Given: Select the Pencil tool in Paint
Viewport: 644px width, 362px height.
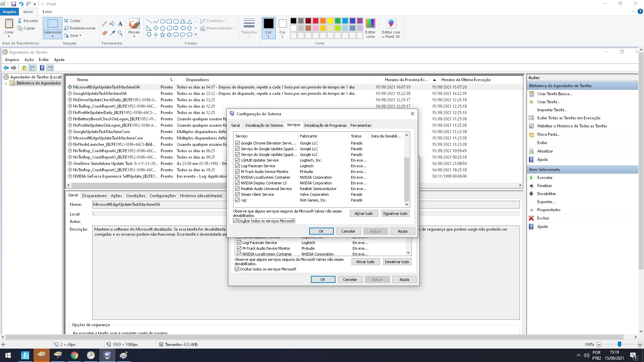Looking at the screenshot, I should pos(104,24).
